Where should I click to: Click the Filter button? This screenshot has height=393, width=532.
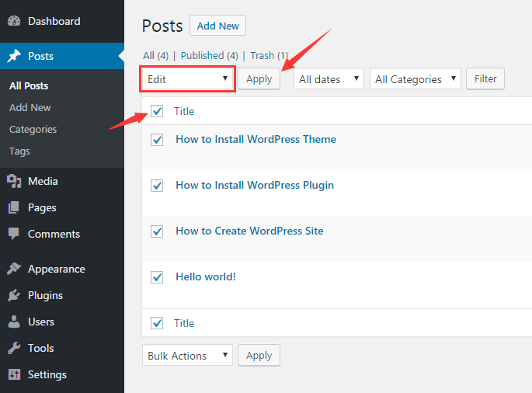pos(485,79)
